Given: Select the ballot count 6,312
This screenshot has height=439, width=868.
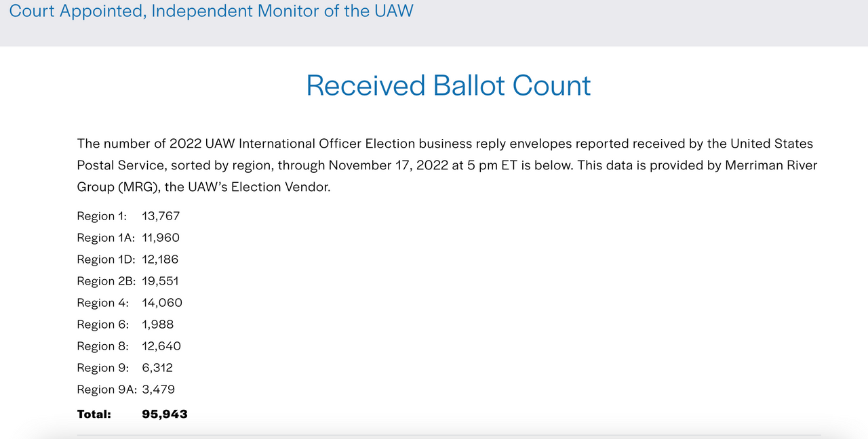Looking at the screenshot, I should click(x=157, y=368).
